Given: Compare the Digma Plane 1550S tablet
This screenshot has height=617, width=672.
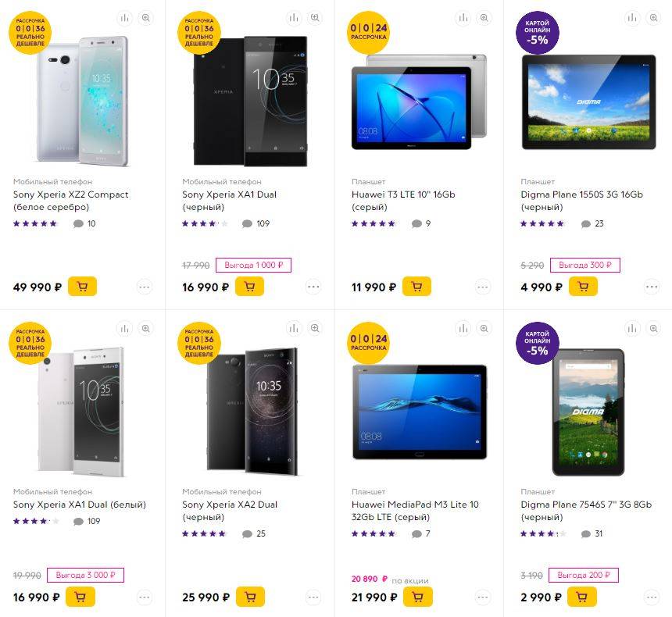Looking at the screenshot, I should point(632,18).
